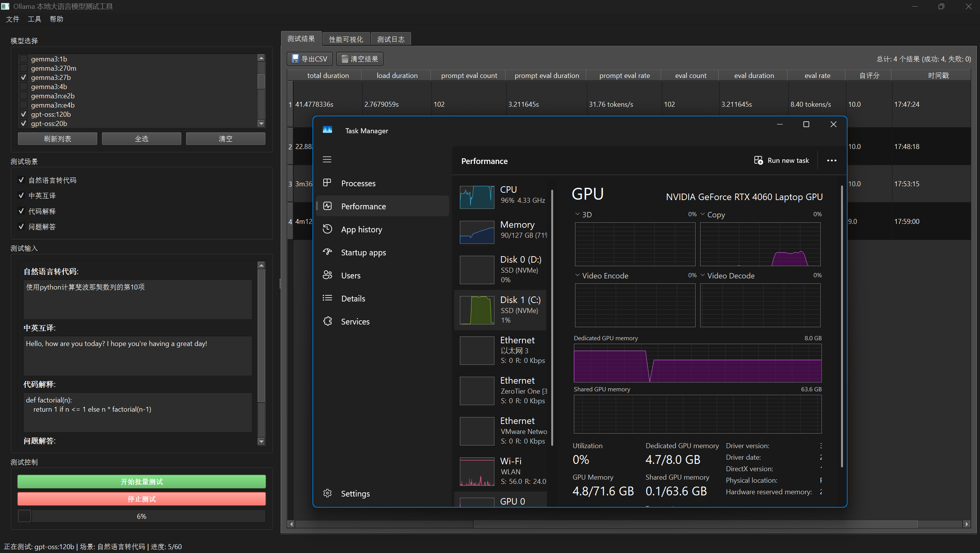Open Startup apps section
The height and width of the screenshot is (553, 980).
[x=363, y=252]
